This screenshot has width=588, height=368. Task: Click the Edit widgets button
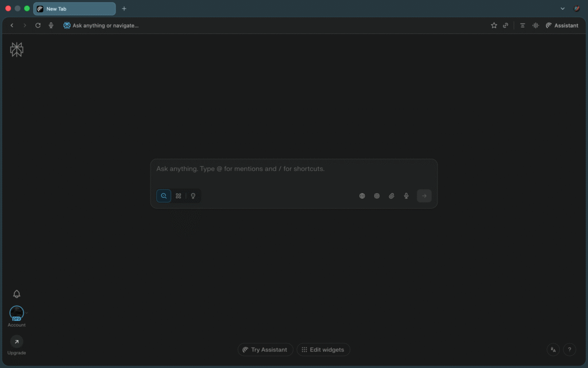pyautogui.click(x=323, y=350)
